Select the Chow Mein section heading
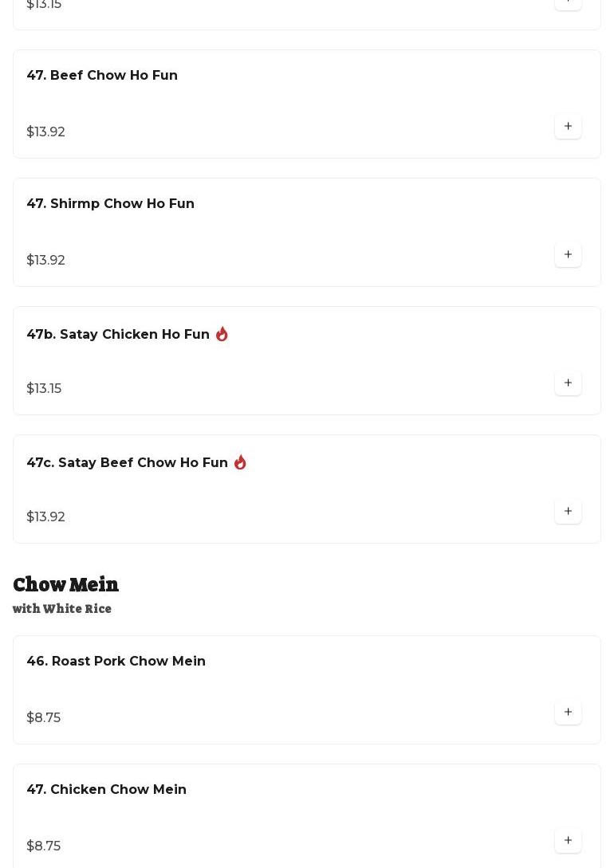The width and height of the screenshot is (614, 868). 65,584
